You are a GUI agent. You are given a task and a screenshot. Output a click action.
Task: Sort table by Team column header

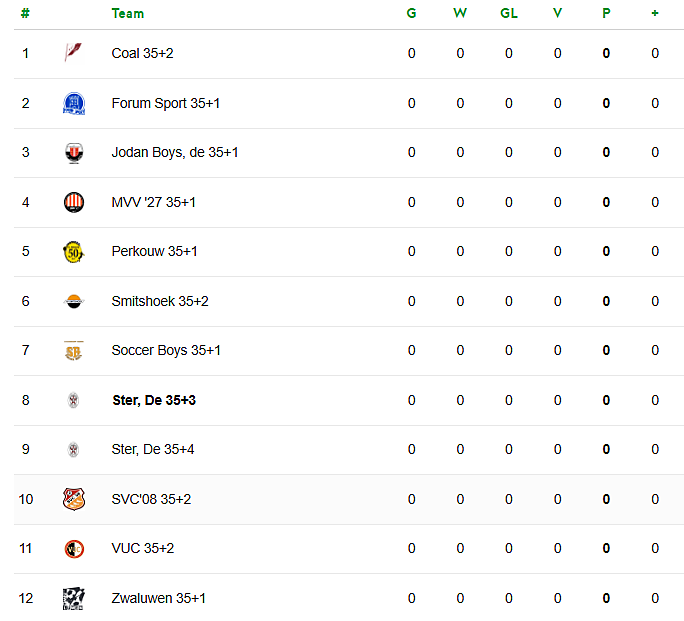point(127,14)
